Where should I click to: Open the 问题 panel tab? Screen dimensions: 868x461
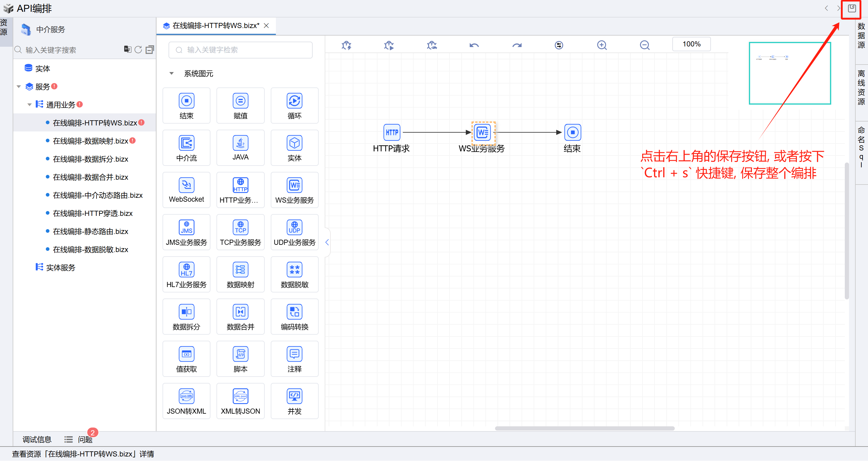(85, 439)
